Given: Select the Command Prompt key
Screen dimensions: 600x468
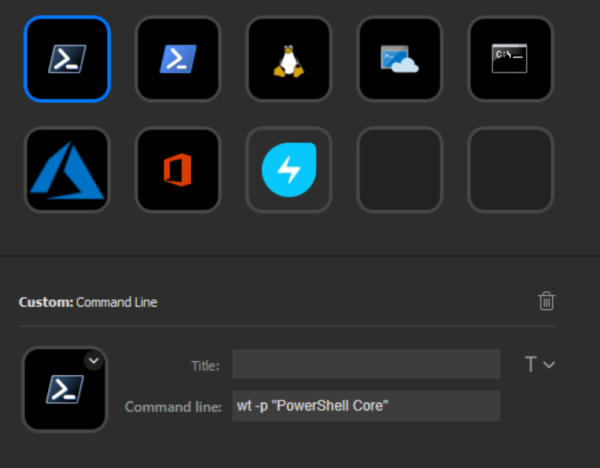Looking at the screenshot, I should click(x=511, y=59).
